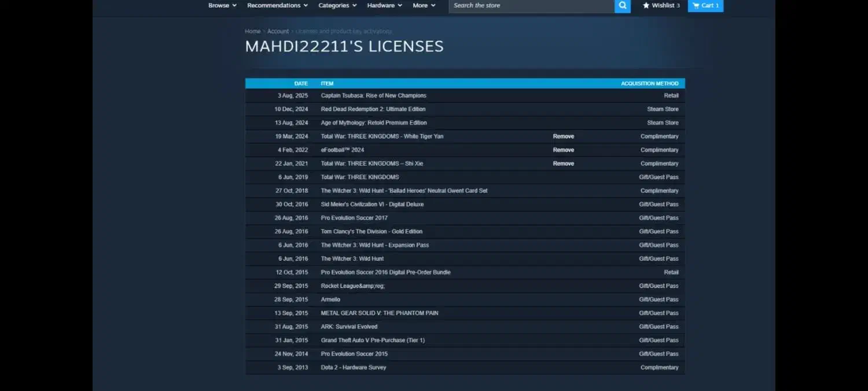Expand the Browse dropdown menu
868x391 pixels.
[222, 6]
